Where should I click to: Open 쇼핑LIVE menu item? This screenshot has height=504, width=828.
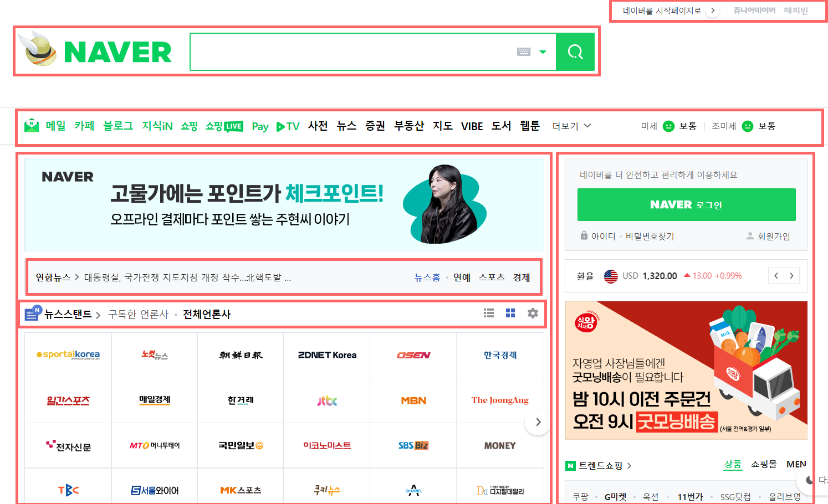(x=224, y=126)
